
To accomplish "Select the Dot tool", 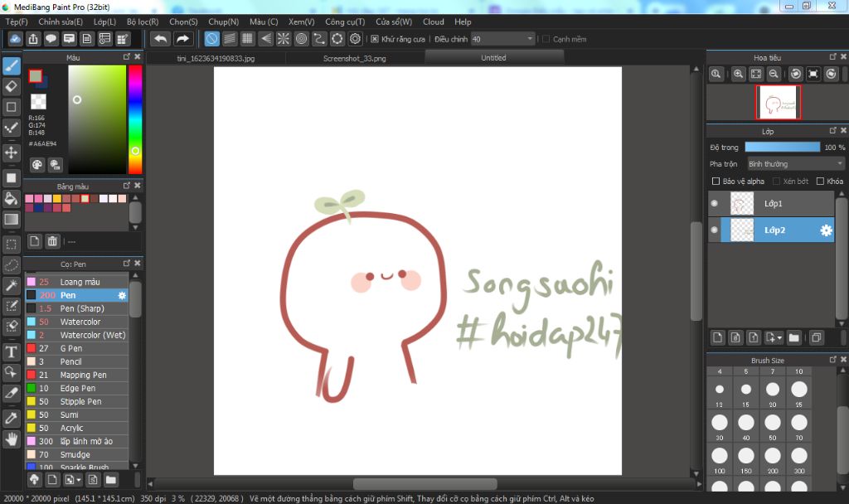I will pos(12,128).
